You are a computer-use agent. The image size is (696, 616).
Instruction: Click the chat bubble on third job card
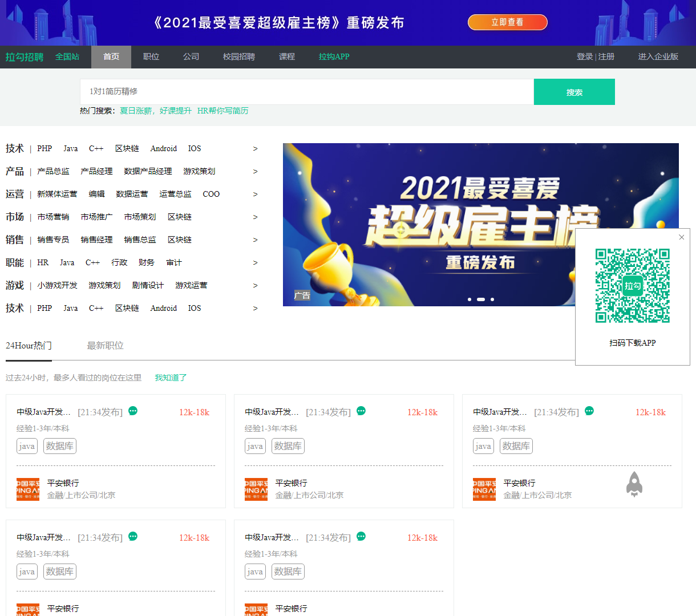point(589,411)
